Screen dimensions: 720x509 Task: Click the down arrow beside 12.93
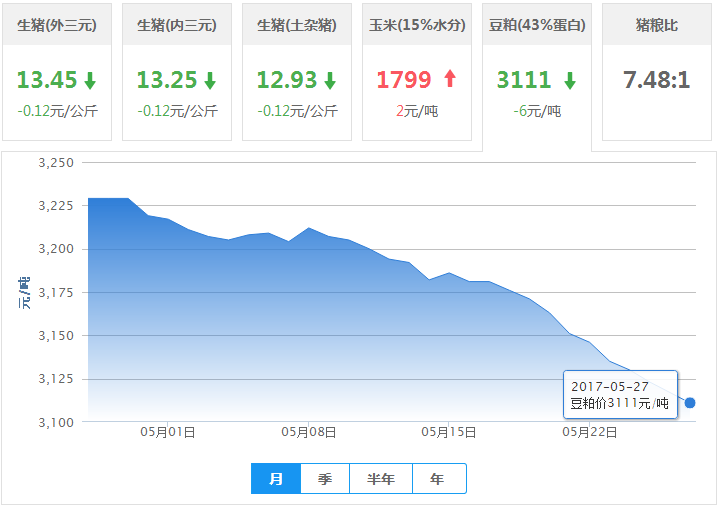point(330,80)
